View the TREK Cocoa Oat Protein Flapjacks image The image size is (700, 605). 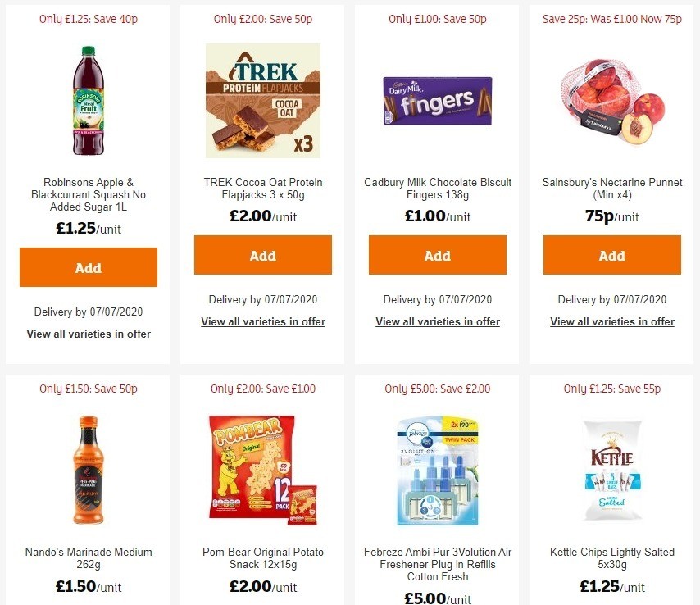tap(262, 100)
